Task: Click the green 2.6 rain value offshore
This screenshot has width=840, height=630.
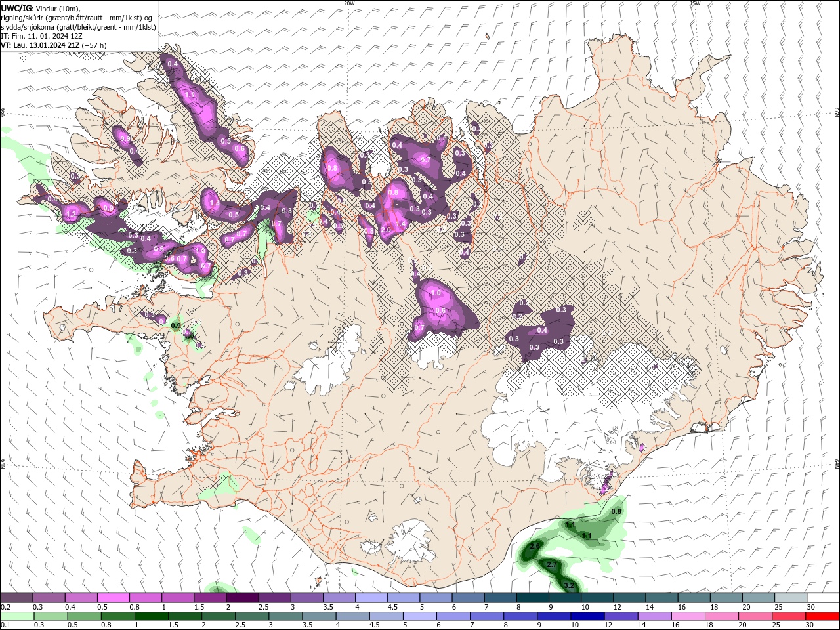Action: pos(534,546)
